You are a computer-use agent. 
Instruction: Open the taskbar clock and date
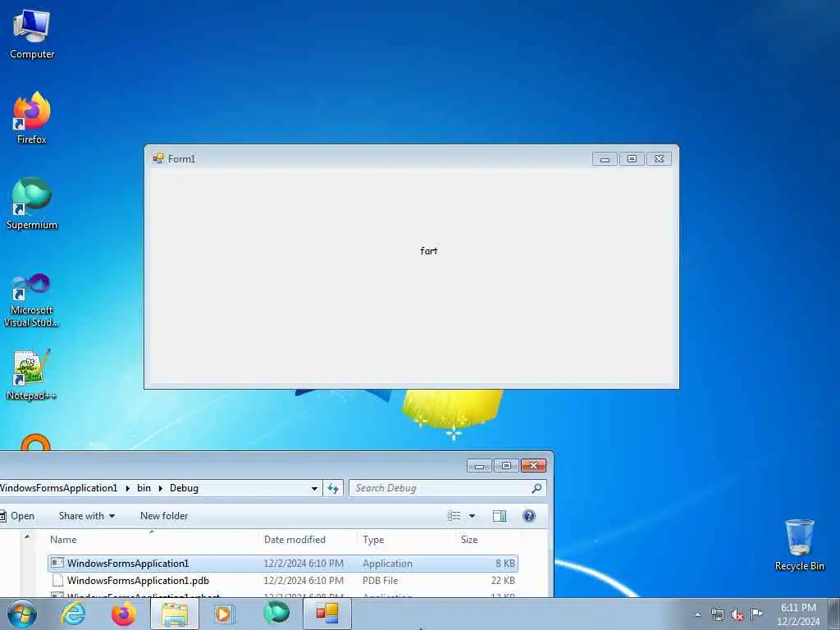[798, 614]
